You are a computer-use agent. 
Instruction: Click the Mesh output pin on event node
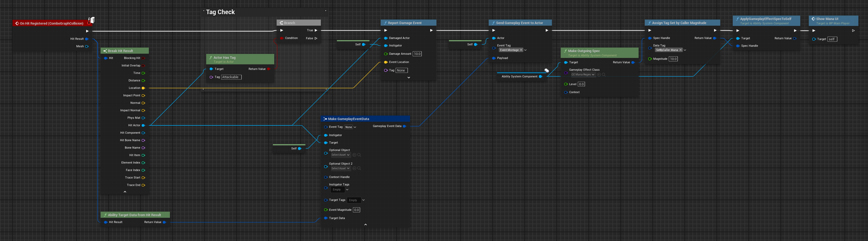(x=87, y=46)
